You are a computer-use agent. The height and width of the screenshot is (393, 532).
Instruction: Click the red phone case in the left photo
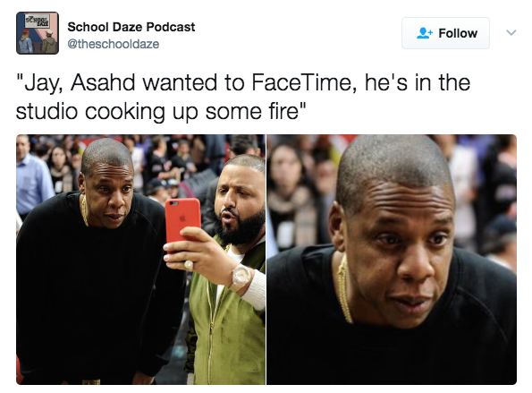pos(182,220)
